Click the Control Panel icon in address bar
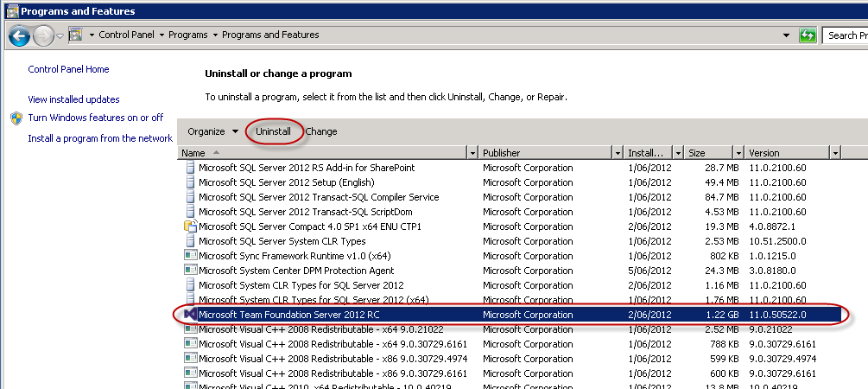The height and width of the screenshot is (389, 868). tap(75, 35)
